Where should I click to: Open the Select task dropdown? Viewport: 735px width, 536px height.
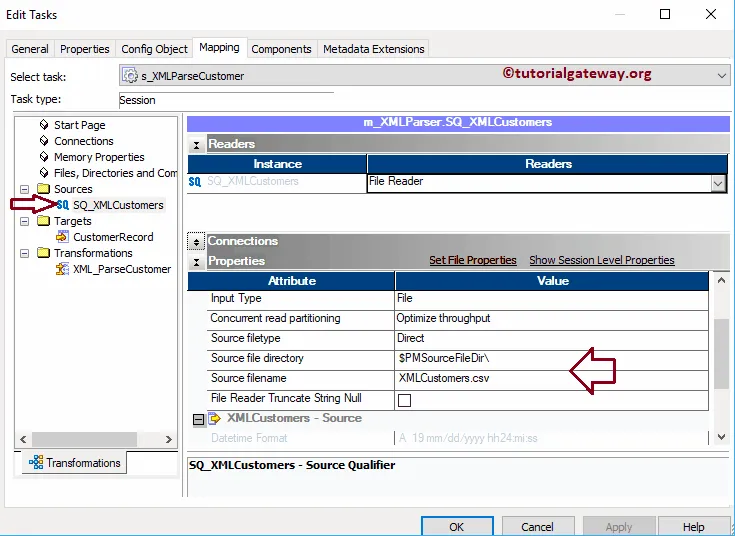point(722,75)
